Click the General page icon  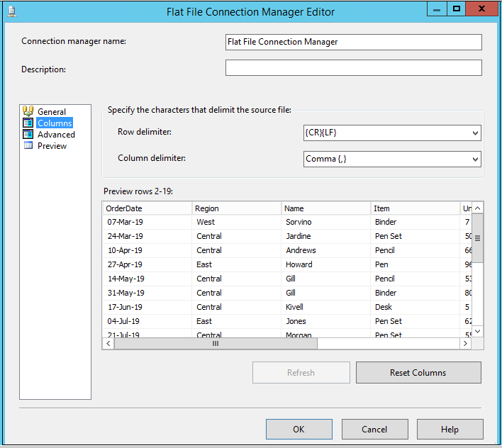[x=28, y=111]
